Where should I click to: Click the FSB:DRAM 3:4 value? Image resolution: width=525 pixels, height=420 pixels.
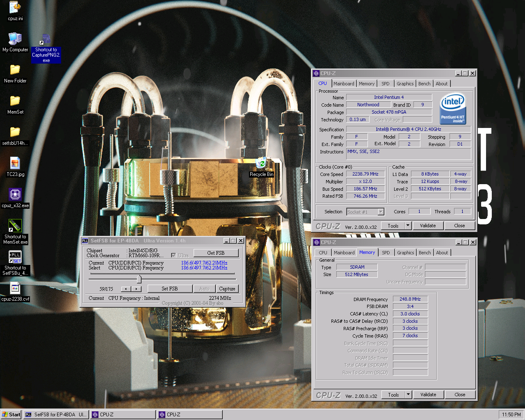click(410, 306)
